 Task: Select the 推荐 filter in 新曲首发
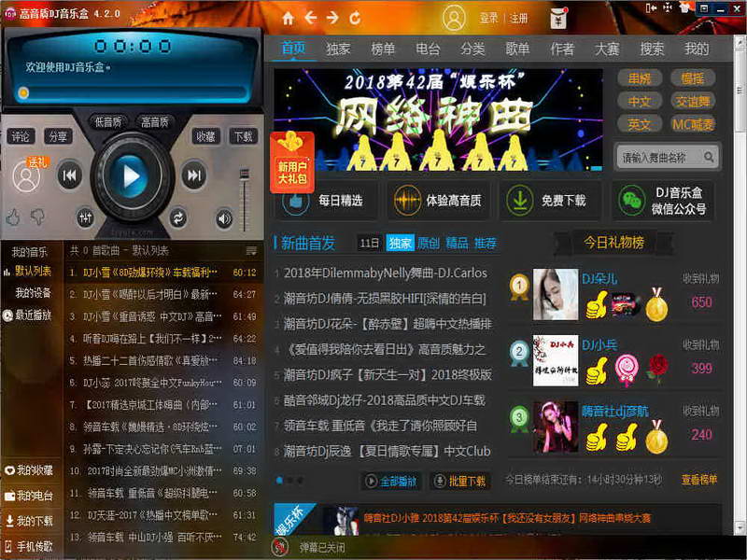coord(486,244)
